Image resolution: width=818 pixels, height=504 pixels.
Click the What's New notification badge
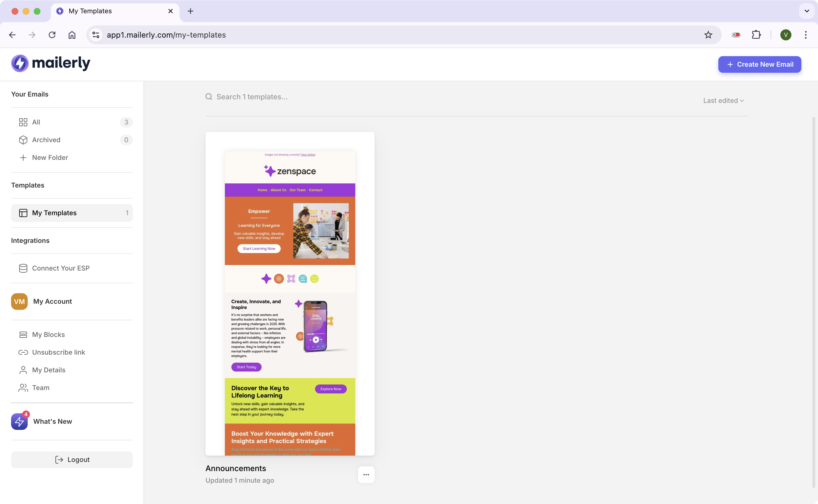(26, 414)
